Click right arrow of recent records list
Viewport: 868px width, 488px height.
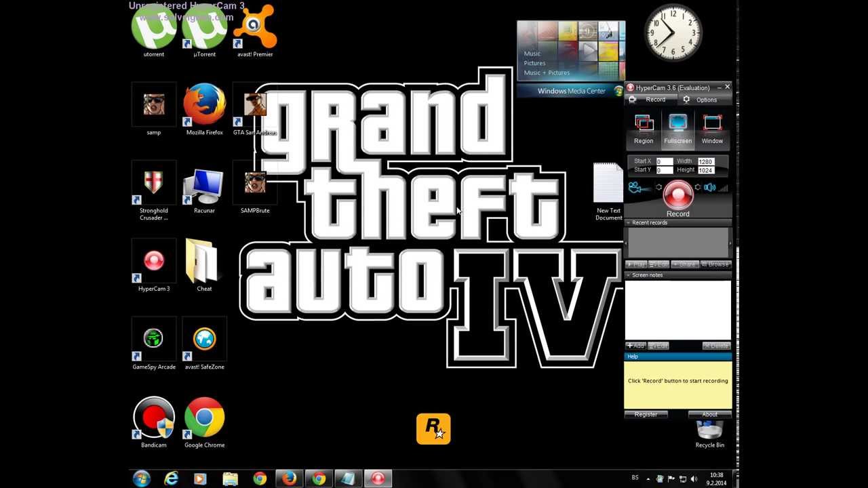pos(730,243)
